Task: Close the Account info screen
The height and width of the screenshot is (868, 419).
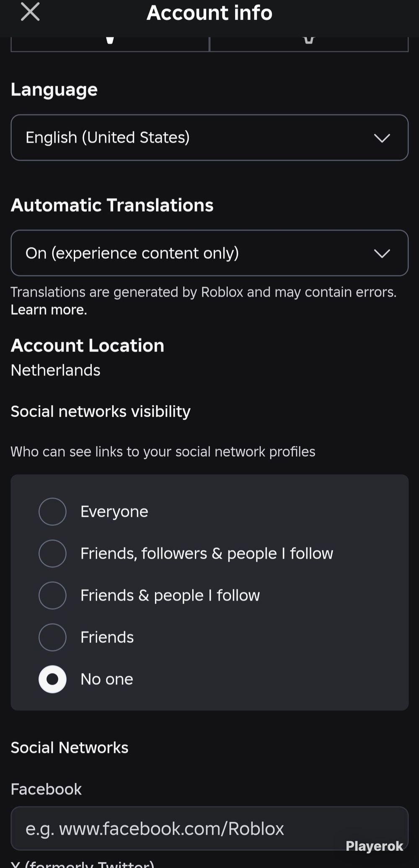Action: (30, 12)
